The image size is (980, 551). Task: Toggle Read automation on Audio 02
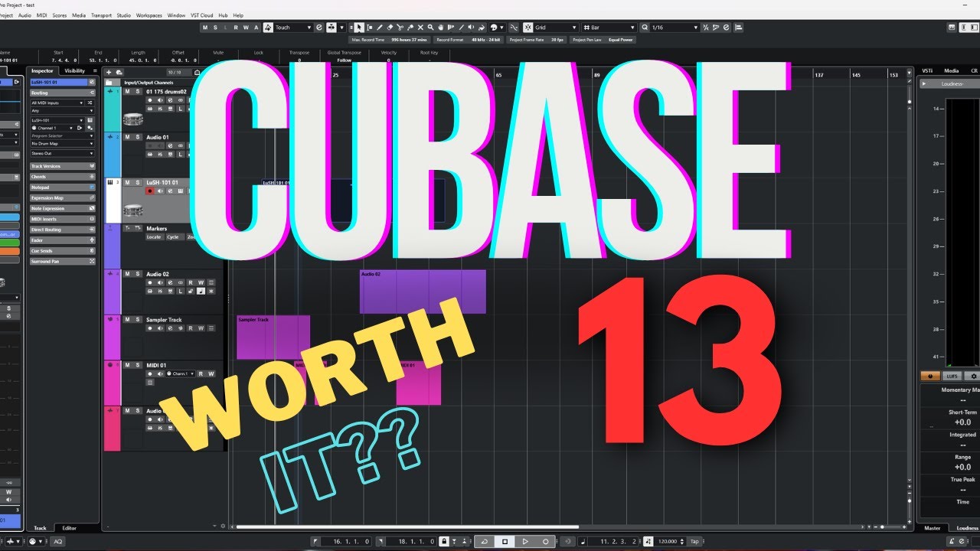point(191,282)
